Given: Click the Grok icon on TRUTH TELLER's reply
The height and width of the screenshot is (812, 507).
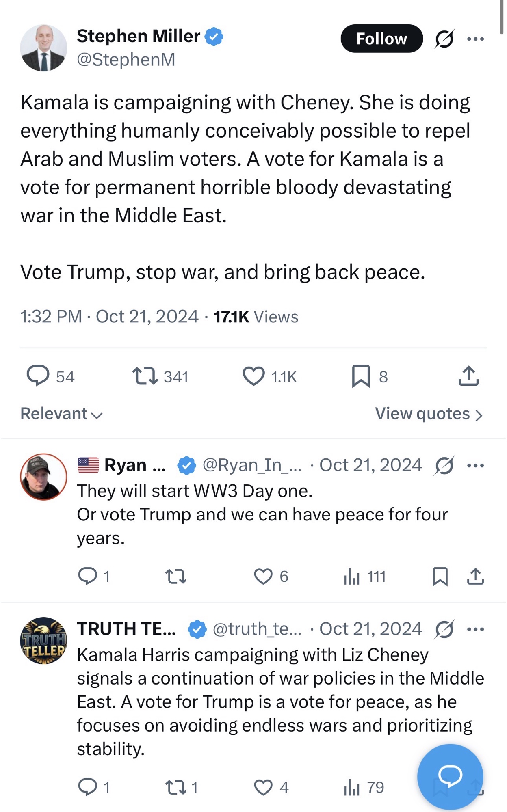Looking at the screenshot, I should (444, 629).
